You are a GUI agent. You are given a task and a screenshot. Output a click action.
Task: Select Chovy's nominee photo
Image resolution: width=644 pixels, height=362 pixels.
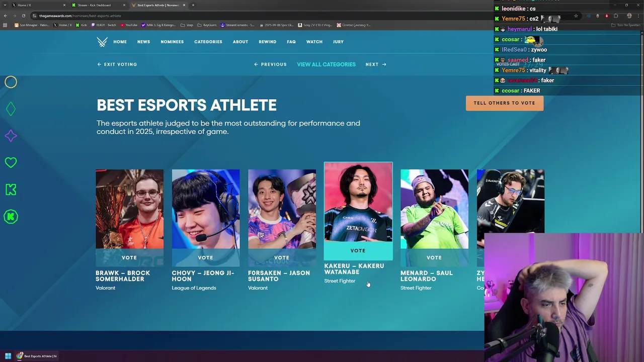[206, 209]
